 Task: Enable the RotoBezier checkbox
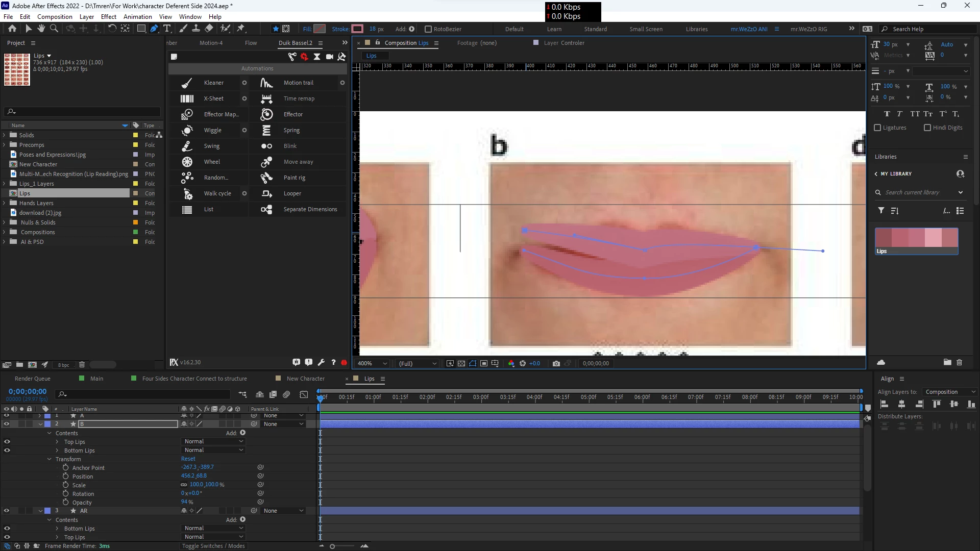click(x=428, y=29)
